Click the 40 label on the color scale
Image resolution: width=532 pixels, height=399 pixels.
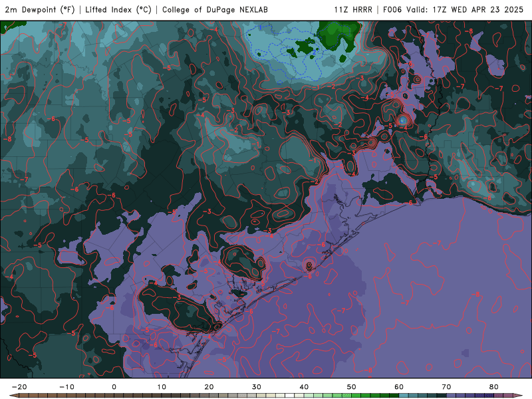tap(304, 387)
